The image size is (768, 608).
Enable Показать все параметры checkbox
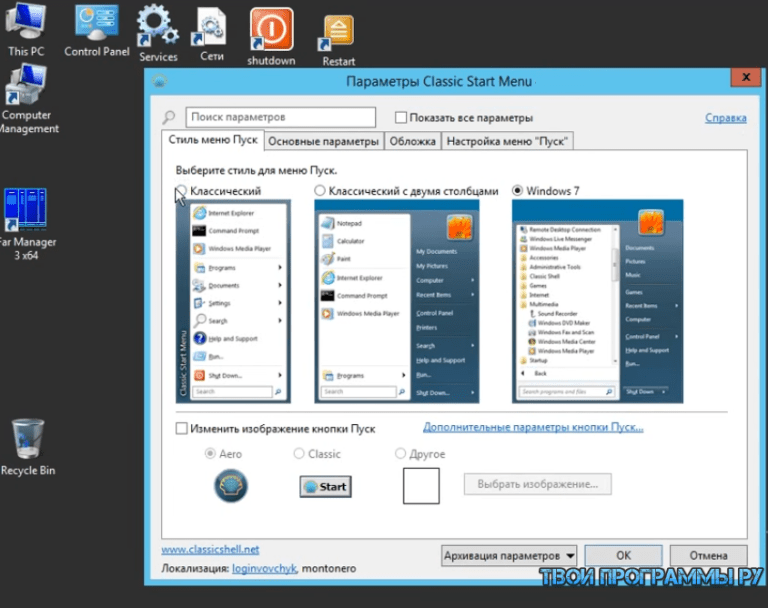pyautogui.click(x=401, y=118)
